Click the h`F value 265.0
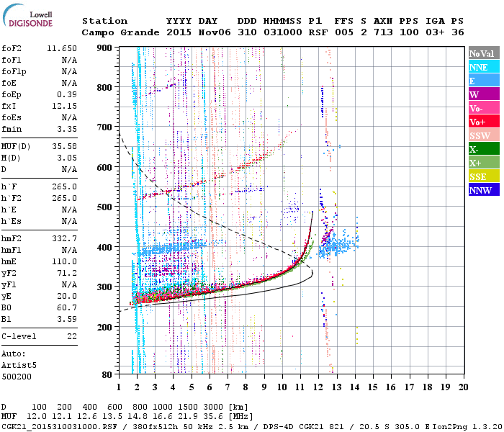The width and height of the screenshot is (504, 432). [64, 186]
